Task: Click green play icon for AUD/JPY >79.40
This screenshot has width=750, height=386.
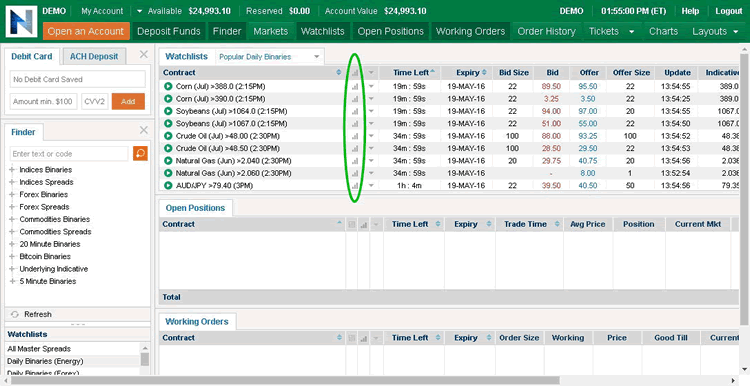Action: (x=168, y=186)
